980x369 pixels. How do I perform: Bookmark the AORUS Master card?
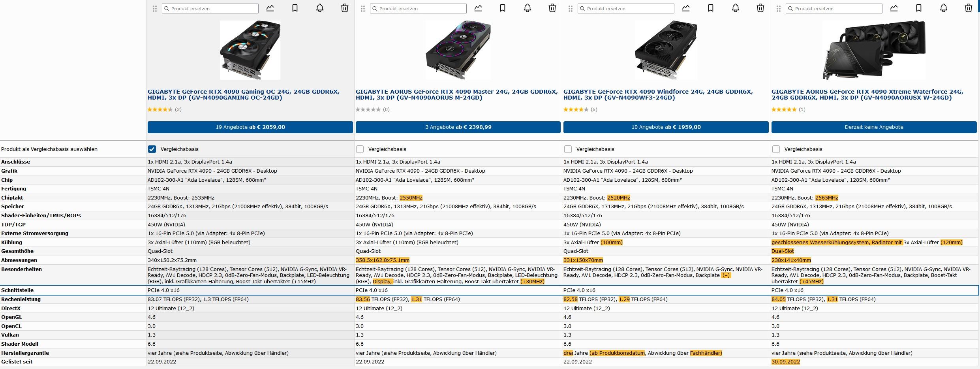(503, 8)
